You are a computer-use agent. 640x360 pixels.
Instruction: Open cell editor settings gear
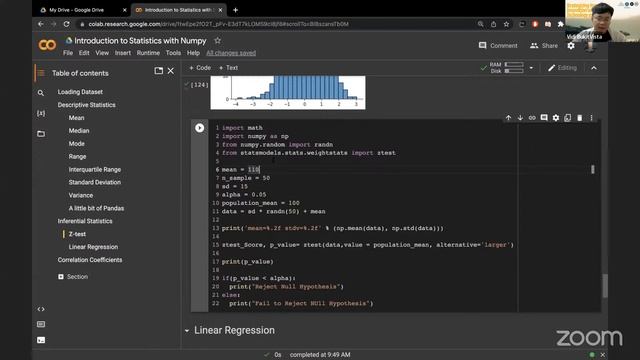556,118
